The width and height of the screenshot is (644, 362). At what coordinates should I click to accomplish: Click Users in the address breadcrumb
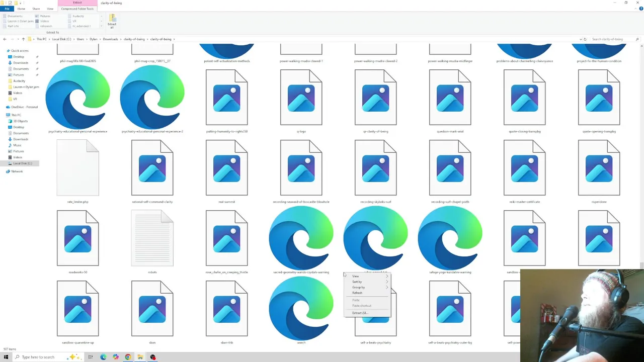tap(80, 39)
